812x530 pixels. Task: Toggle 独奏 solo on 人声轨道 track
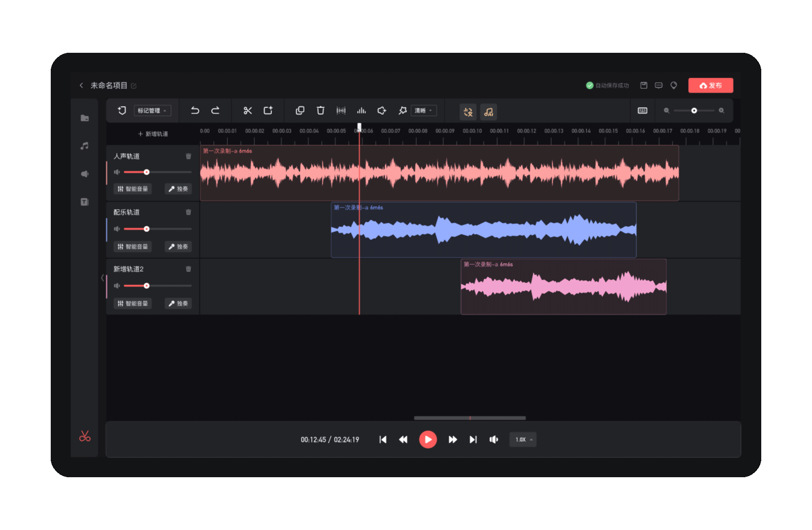[178, 189]
